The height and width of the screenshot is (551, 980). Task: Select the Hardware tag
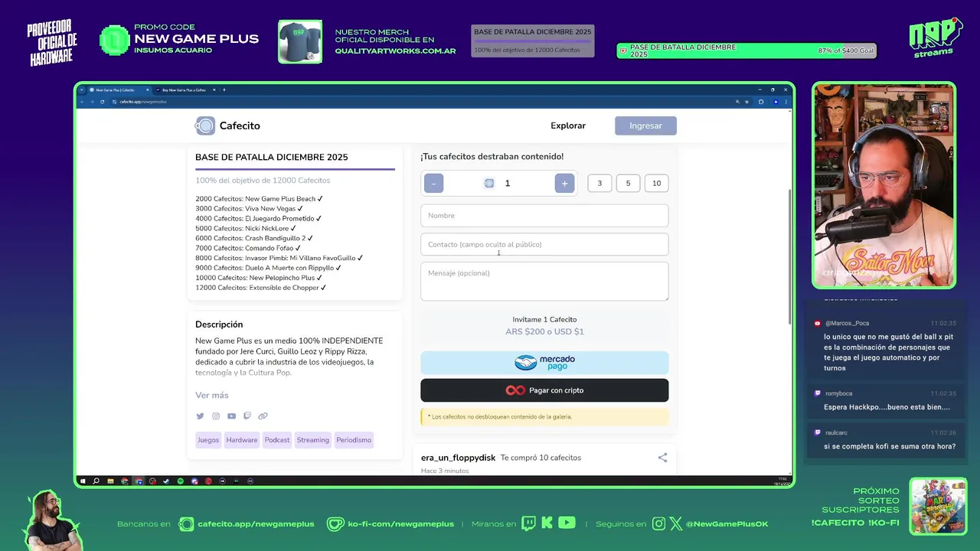tap(242, 440)
